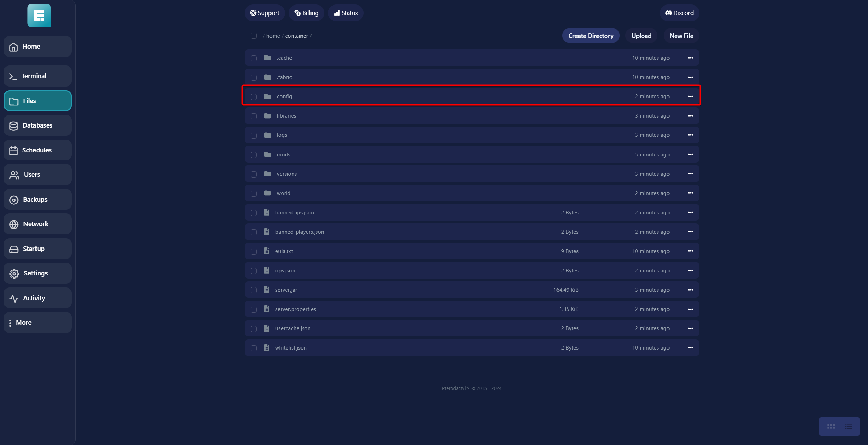Click the panel logo icon at top of sidebar
Viewport: 868px width, 445px height.
click(39, 16)
